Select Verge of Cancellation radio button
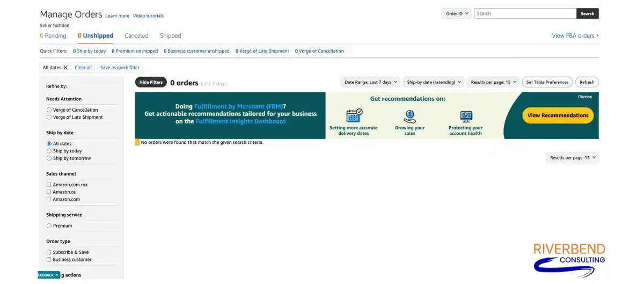 [49, 110]
